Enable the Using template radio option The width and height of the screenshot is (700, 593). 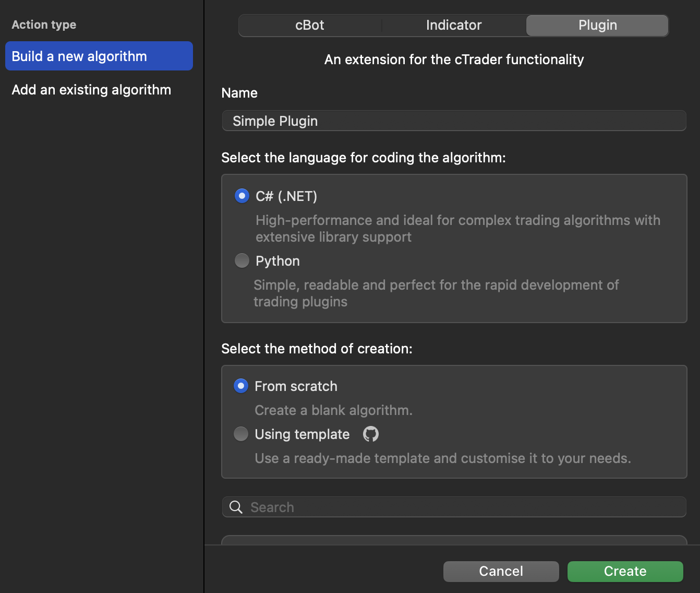pos(241,434)
